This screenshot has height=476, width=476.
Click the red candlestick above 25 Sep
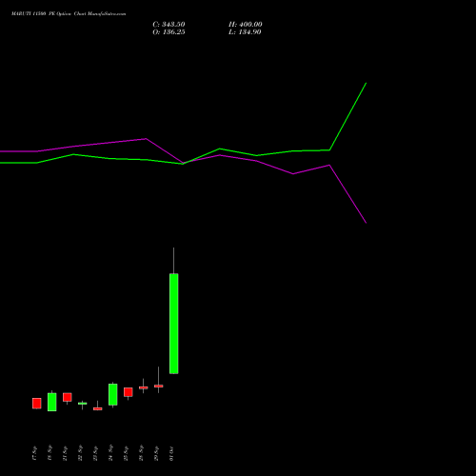point(129,392)
